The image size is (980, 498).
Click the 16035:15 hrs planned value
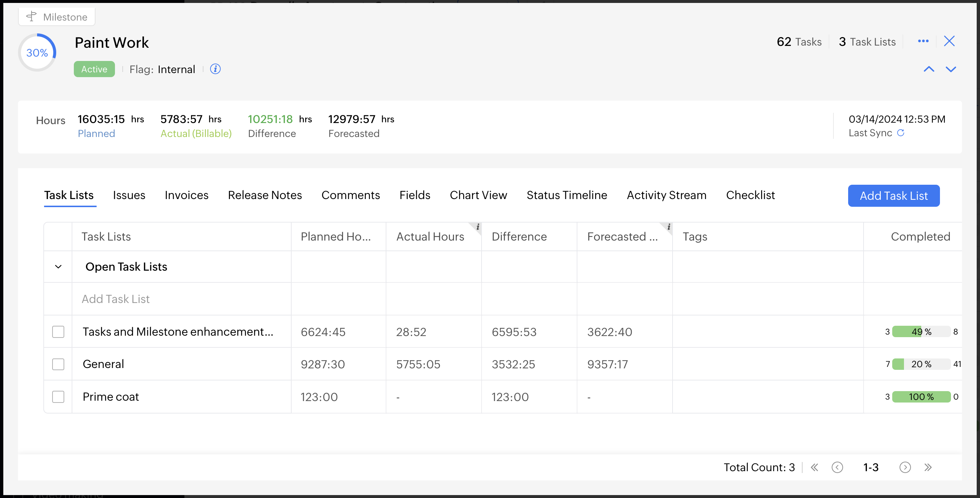click(111, 119)
